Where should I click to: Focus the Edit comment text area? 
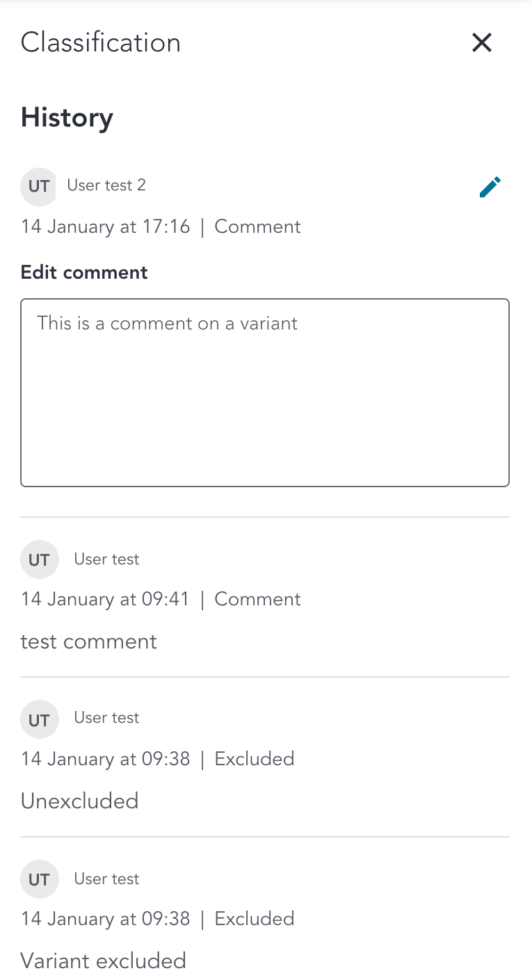[x=265, y=393]
